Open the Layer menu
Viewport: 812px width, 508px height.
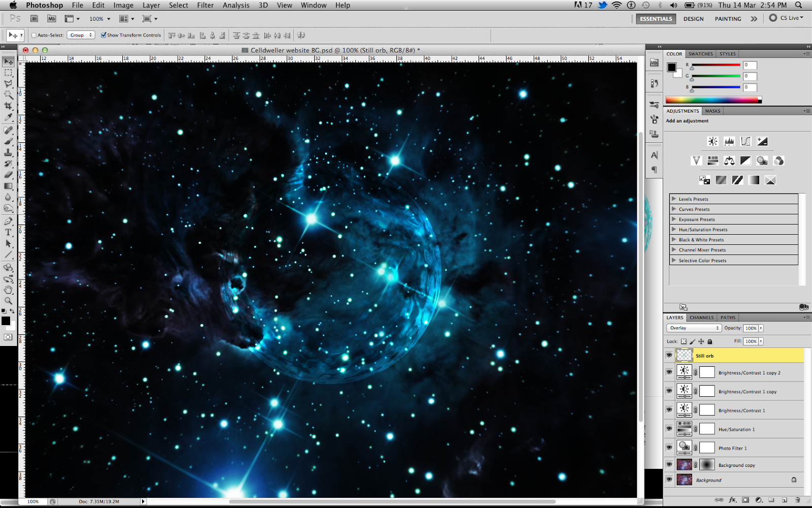151,5
